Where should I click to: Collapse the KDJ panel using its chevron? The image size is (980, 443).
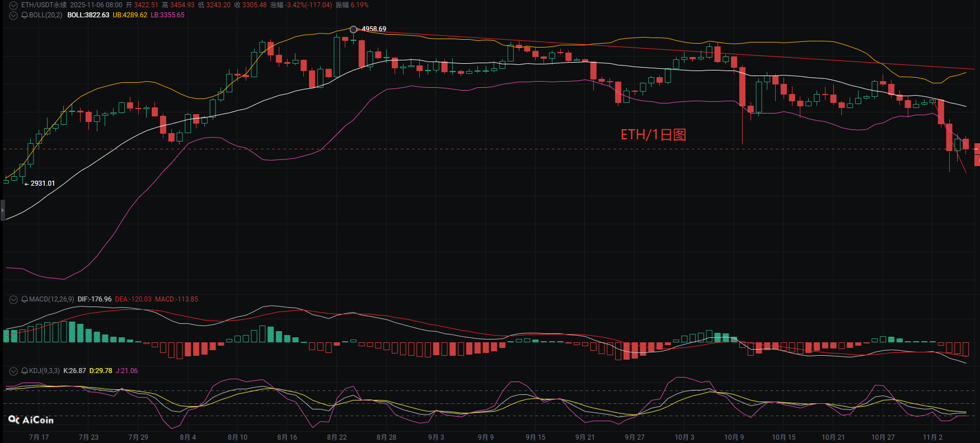point(13,371)
